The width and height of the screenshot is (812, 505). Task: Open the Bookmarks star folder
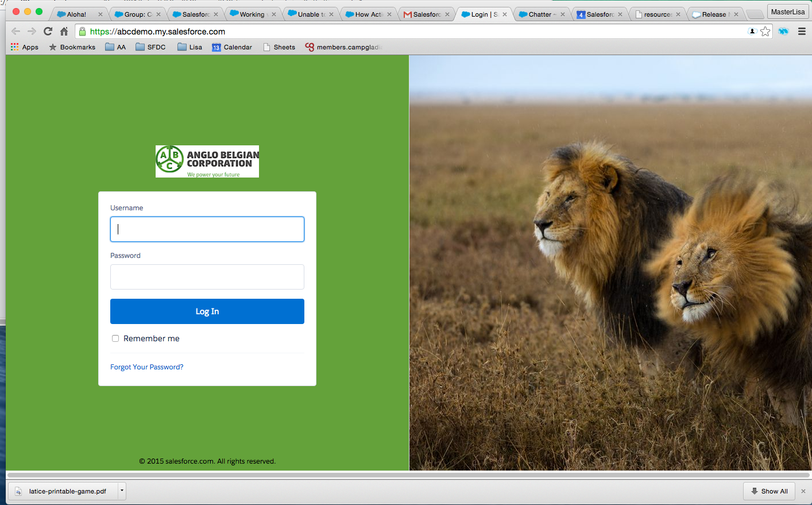(x=72, y=47)
